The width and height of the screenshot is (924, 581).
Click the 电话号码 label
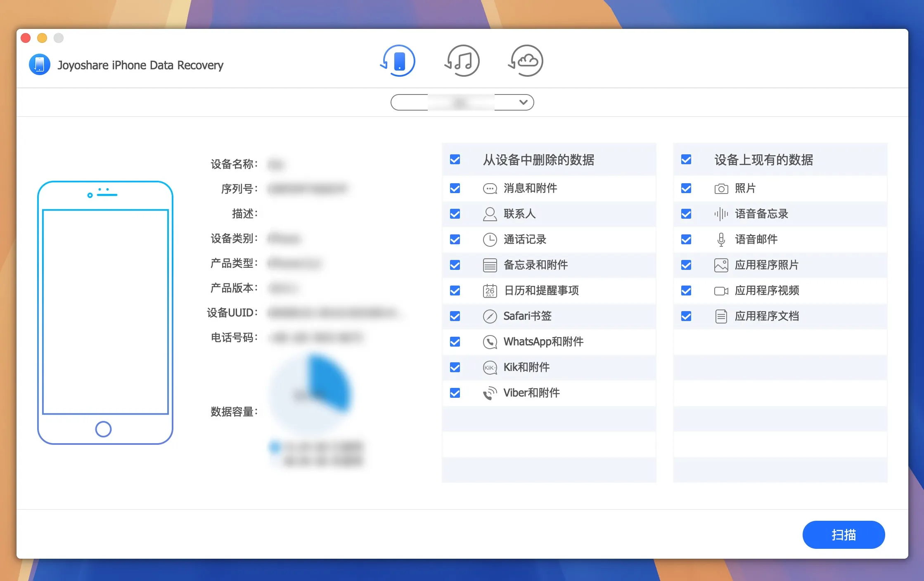point(234,338)
